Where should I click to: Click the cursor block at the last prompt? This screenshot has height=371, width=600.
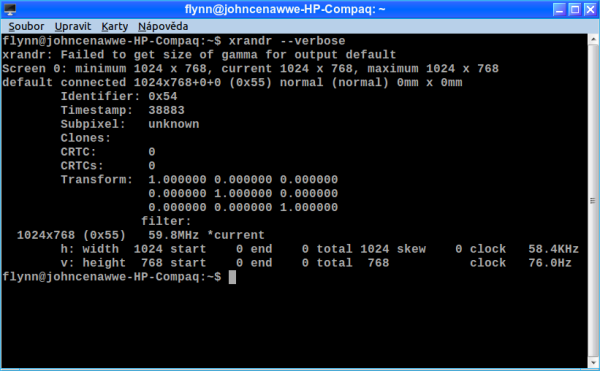pos(232,277)
